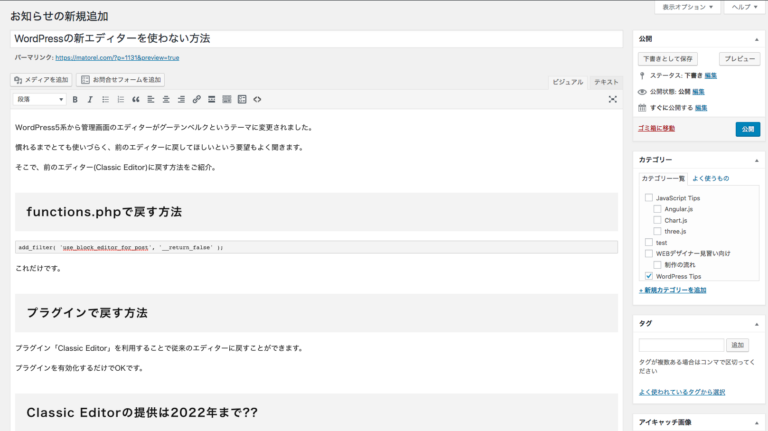
Task: Save the post with 下書きとして保存
Action: point(668,59)
